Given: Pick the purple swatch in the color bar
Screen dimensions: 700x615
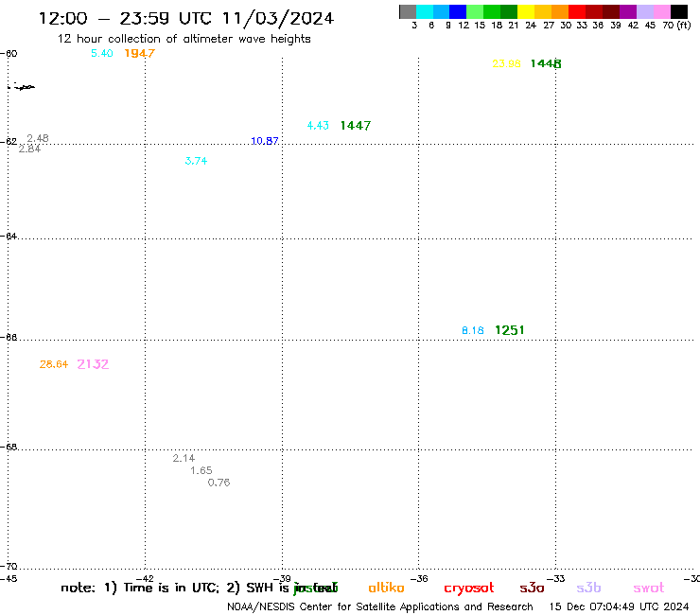Looking at the screenshot, I should coord(628,11).
